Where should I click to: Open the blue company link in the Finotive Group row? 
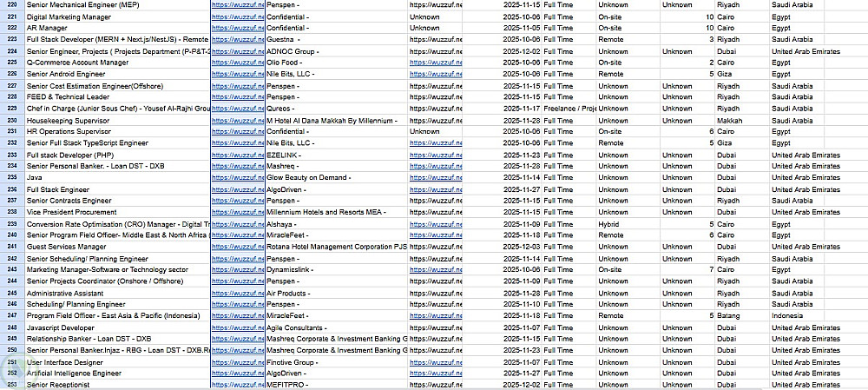click(x=435, y=362)
